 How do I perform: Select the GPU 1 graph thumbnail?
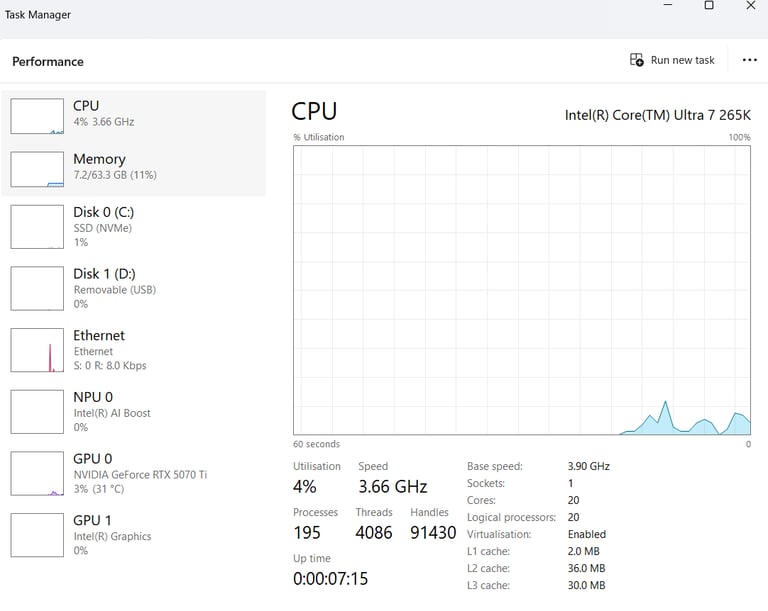(x=37, y=535)
